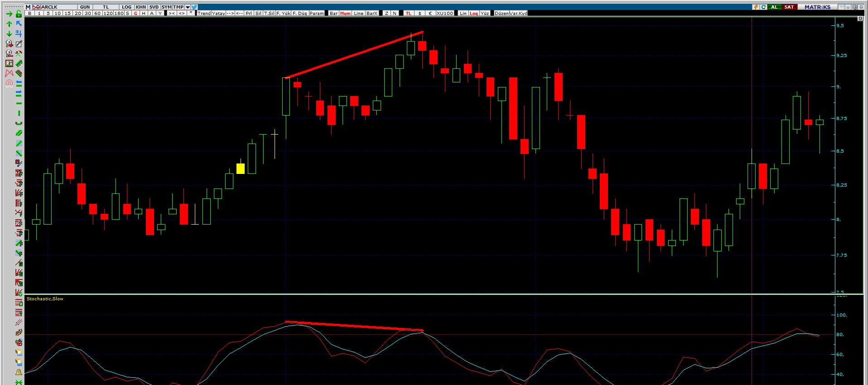Open the crossed hammer tools icon

19,53
